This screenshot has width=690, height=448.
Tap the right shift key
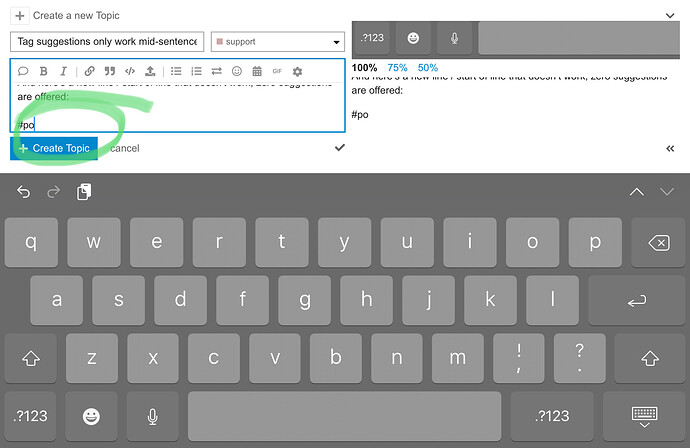650,358
